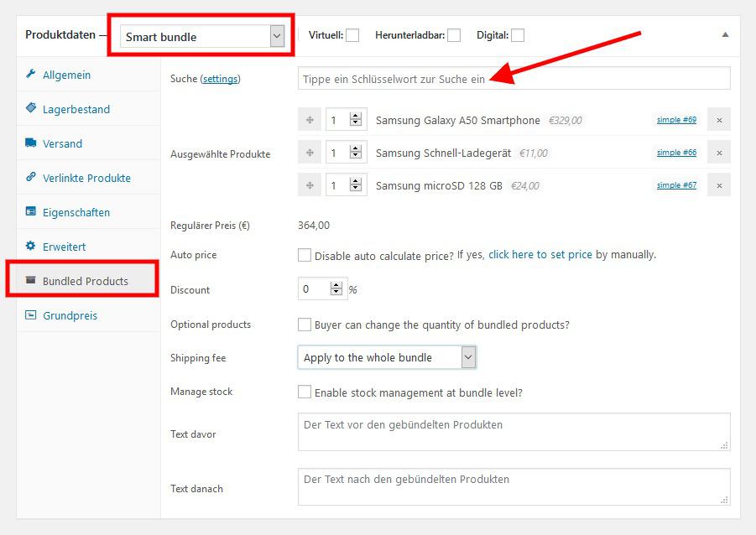
Task: Tick the Herunterladbar checkbox
Action: point(454,35)
